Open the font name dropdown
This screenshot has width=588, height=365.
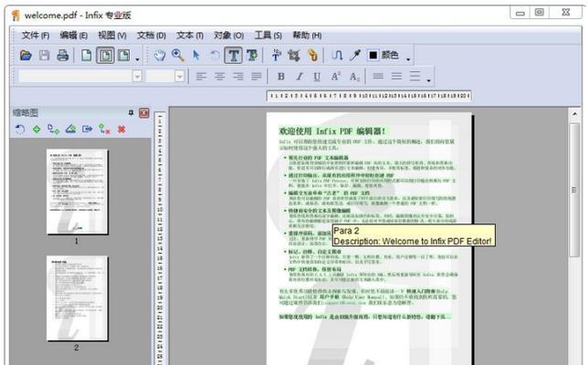(137, 77)
